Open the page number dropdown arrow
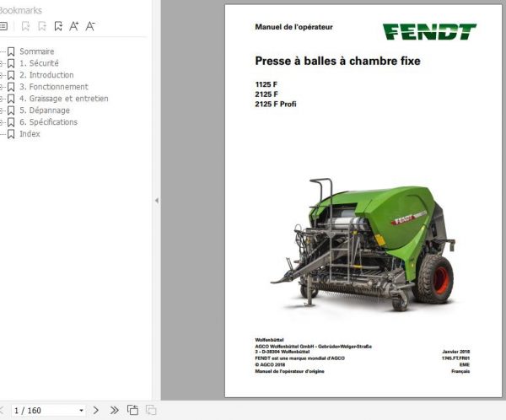 tap(81, 411)
